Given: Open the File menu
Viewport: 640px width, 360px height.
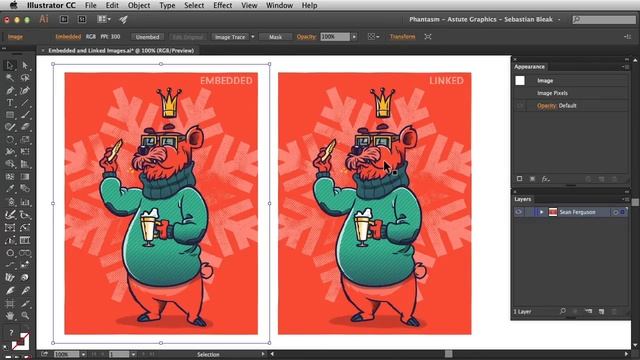Looking at the screenshot, I should click(91, 5).
